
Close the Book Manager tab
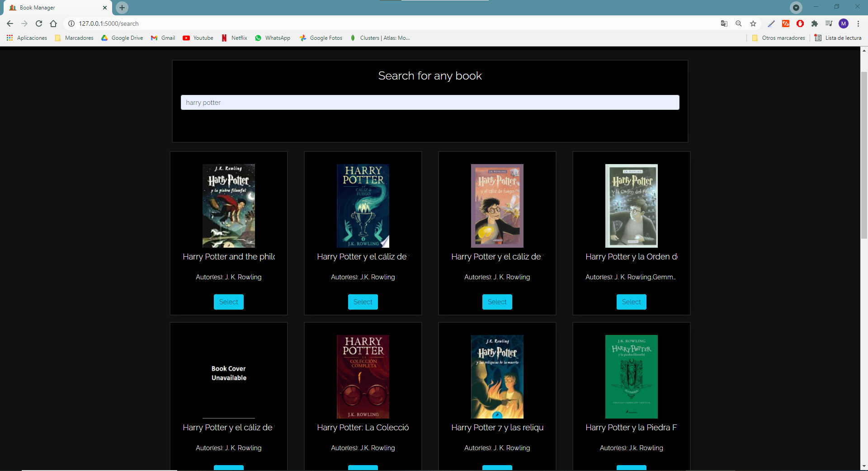tap(105, 8)
